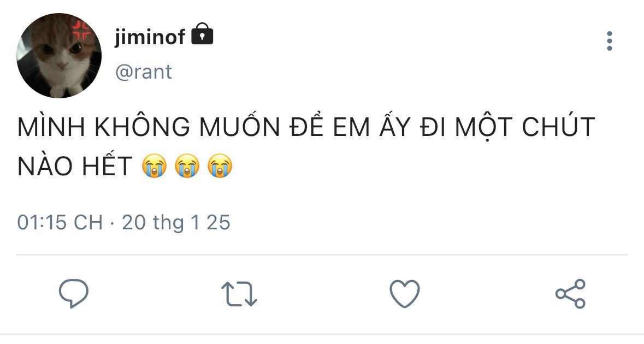Click the padlock icon beside jiminof
The image size is (644, 344).
[203, 35]
